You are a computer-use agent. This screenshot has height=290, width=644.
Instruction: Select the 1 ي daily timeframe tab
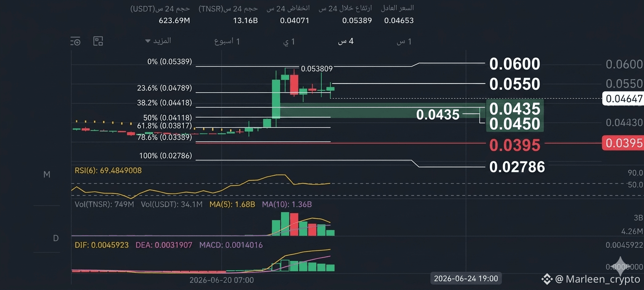coord(289,41)
